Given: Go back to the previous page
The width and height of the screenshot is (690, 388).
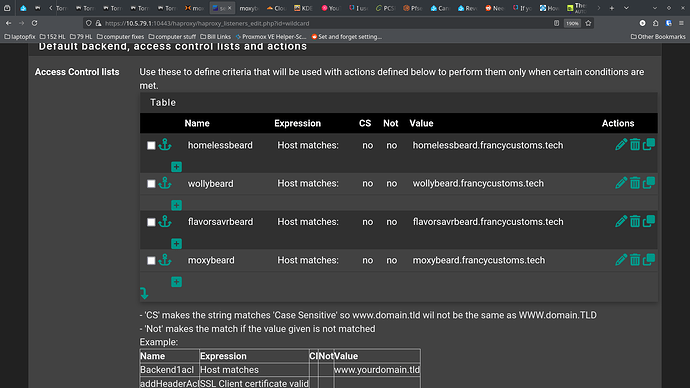Looking at the screenshot, I should 8,23.
